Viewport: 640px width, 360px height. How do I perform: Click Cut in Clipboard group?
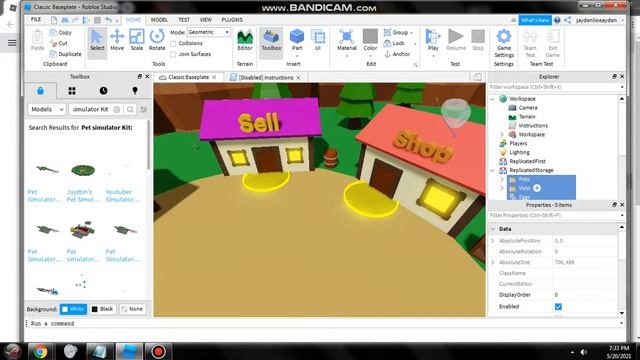(58, 43)
